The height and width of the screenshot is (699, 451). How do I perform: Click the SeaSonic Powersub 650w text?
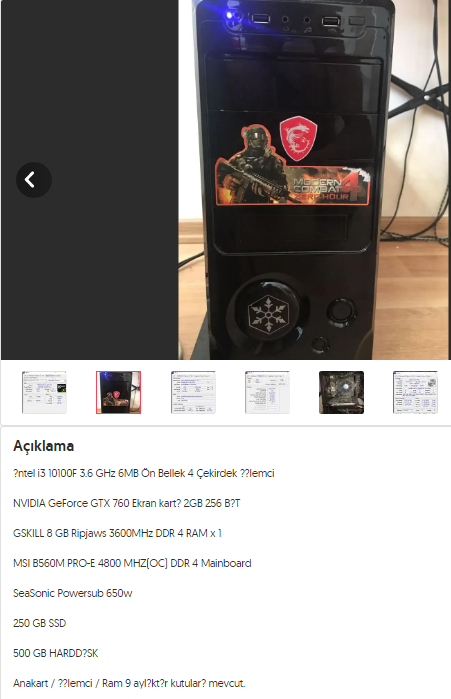pyautogui.click(x=73, y=593)
